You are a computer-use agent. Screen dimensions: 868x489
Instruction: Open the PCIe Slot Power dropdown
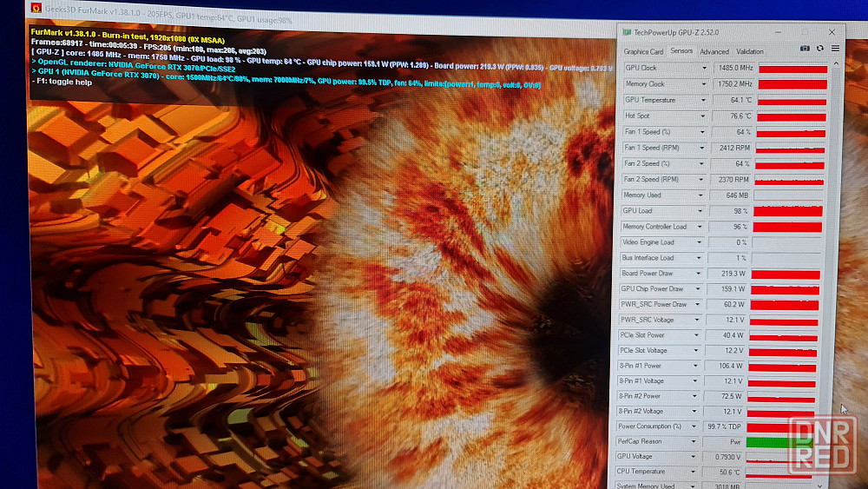tap(696, 335)
